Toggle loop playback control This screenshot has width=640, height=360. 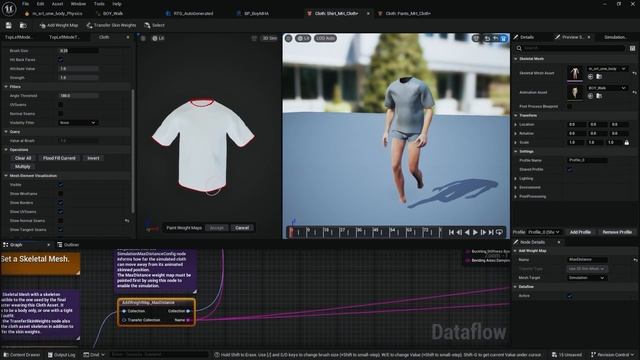tap(499, 232)
